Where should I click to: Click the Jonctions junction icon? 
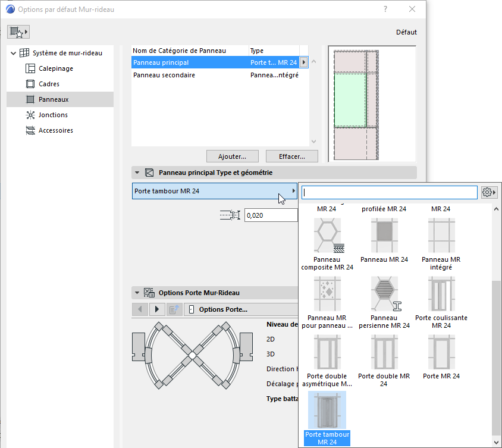30,115
